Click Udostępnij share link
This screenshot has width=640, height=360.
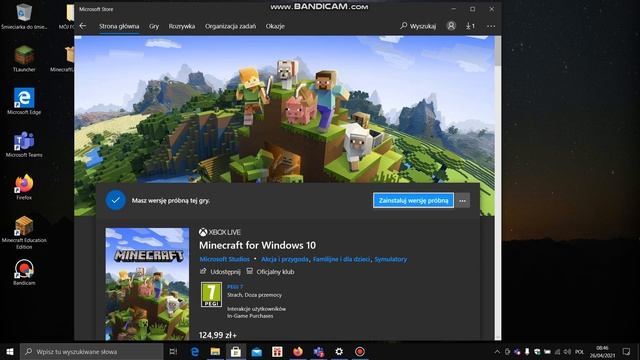pos(220,271)
